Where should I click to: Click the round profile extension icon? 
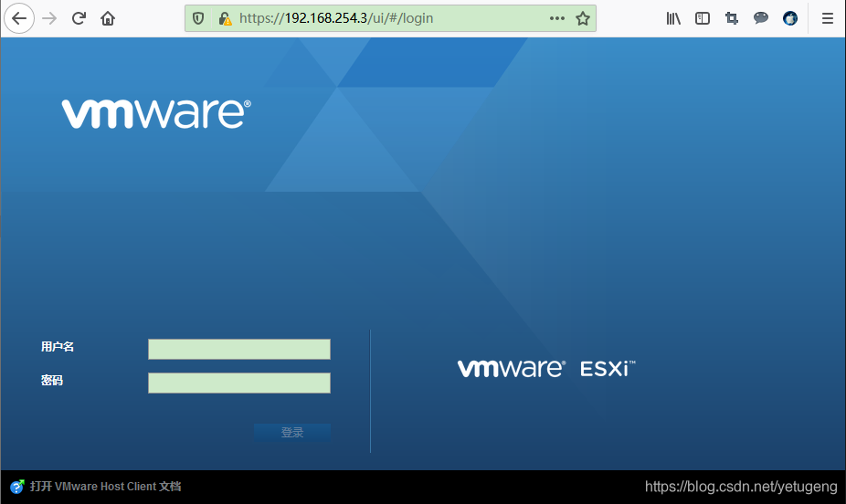(790, 18)
